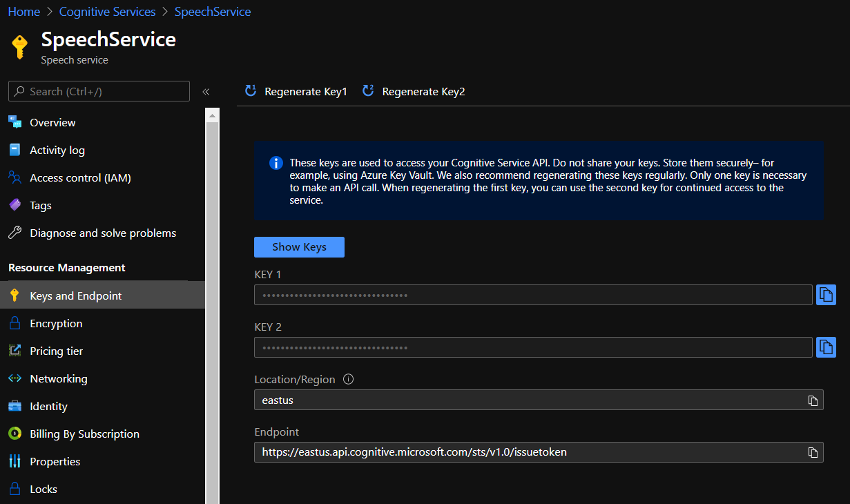
Task: Copy KEY 1 to clipboard
Action: click(826, 295)
